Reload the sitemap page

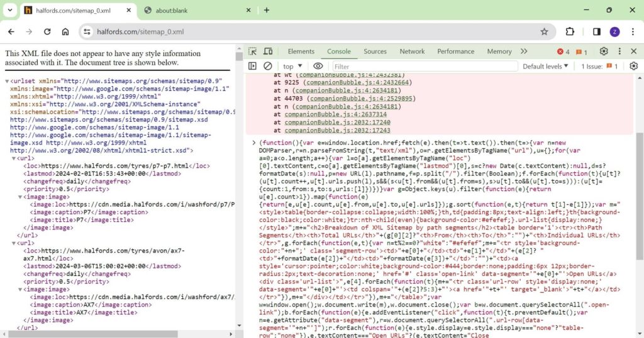(x=47, y=31)
